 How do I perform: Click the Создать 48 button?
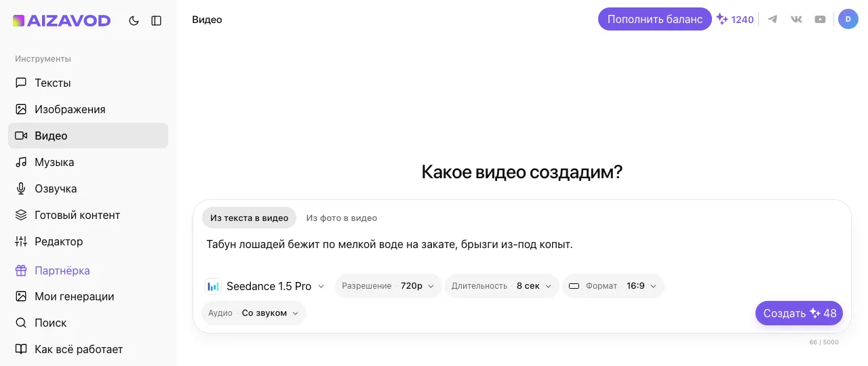point(799,313)
